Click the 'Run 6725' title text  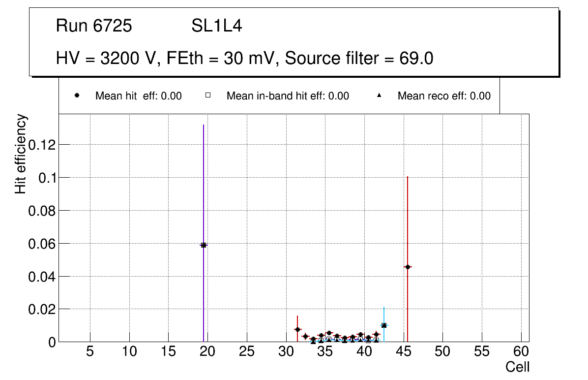(94, 26)
